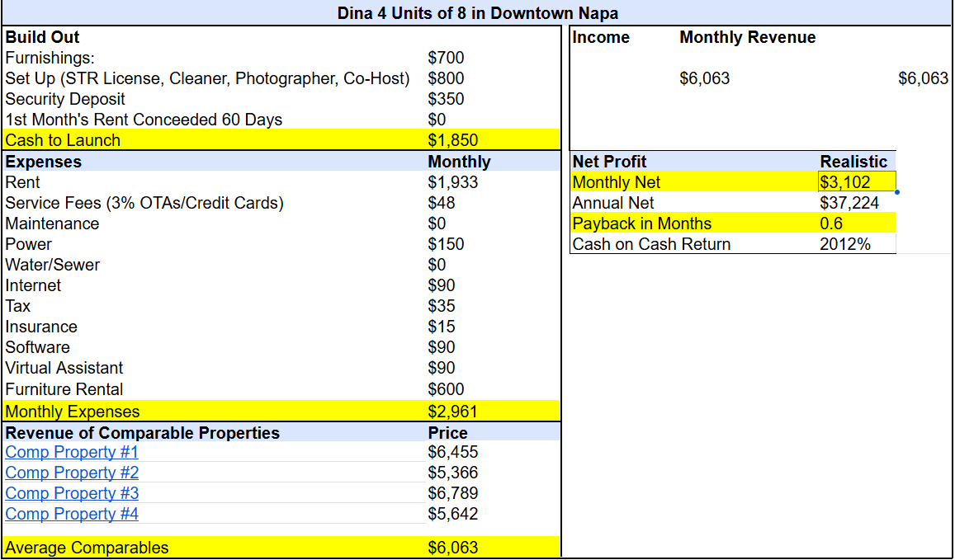Click the Furniture Rental $600 value

tap(446, 389)
